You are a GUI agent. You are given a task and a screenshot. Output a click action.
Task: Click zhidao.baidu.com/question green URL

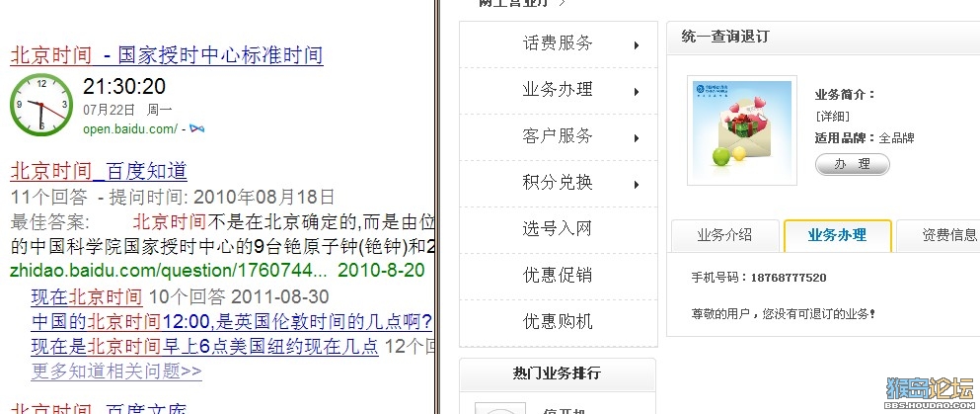169,271
